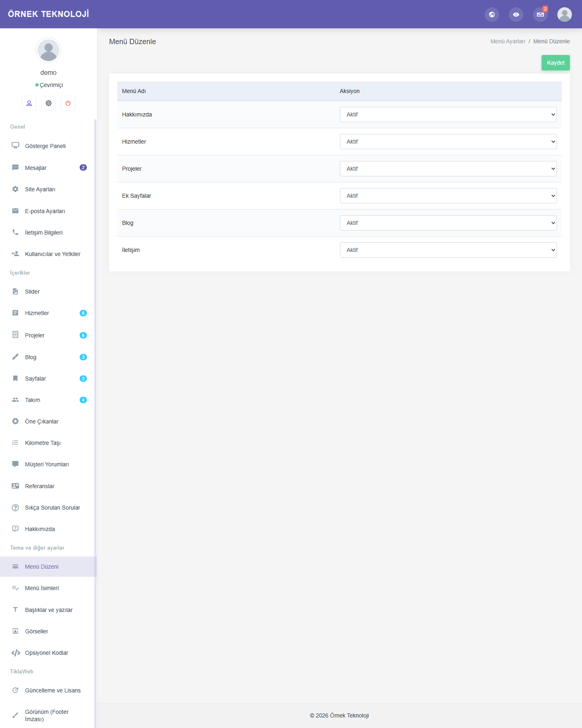Click the Referanslar card icon

coord(15,486)
